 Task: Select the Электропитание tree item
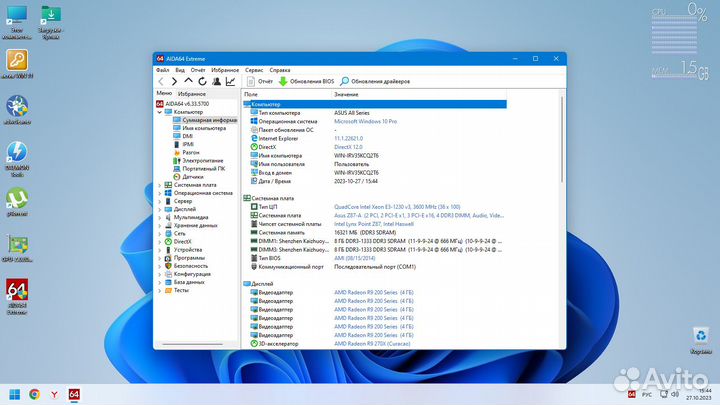pyautogui.click(x=198, y=161)
